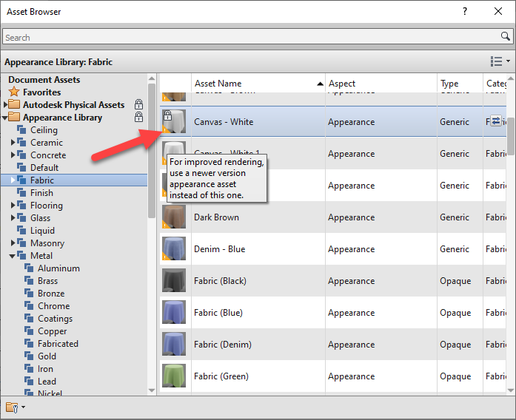Select the Brass metal subcategory
516x420 pixels.
(x=47, y=281)
